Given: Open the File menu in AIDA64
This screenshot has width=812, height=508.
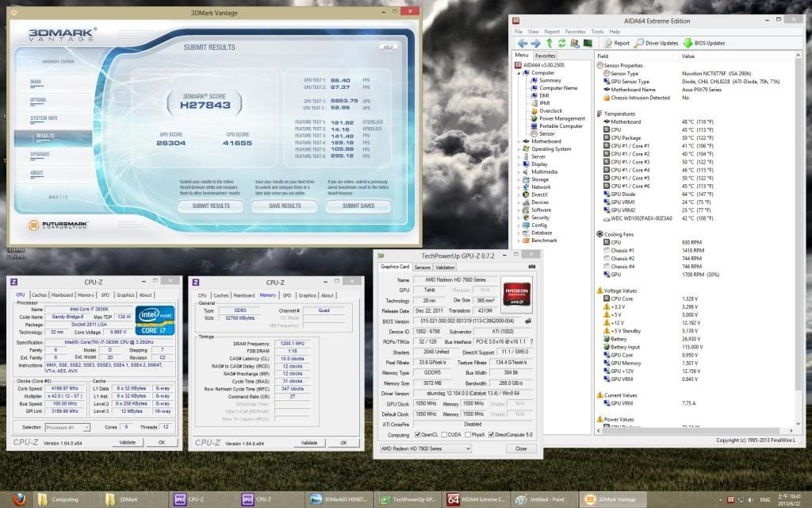Looking at the screenshot, I should (x=519, y=32).
